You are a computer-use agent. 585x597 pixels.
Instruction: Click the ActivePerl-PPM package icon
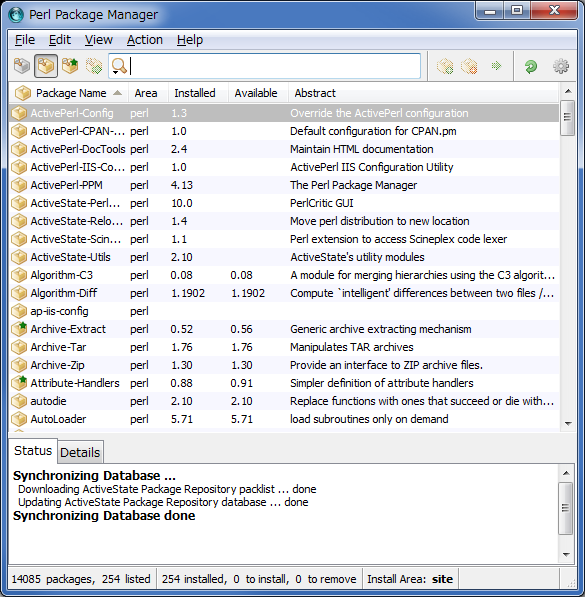coord(19,185)
